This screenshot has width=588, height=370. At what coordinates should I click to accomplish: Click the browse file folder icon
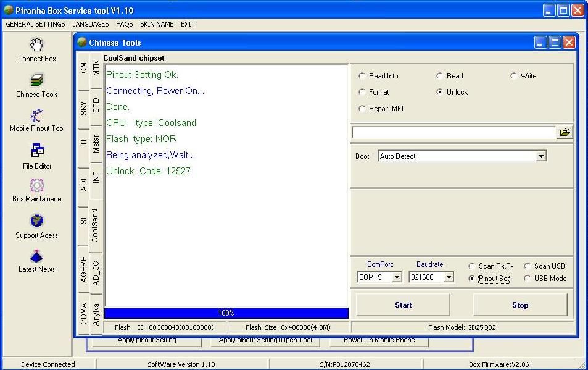coord(565,132)
